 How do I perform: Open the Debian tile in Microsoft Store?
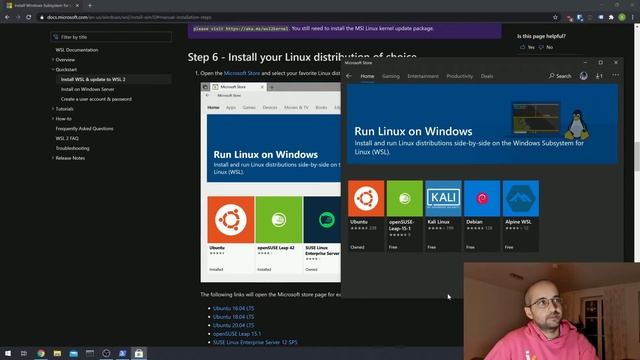[x=482, y=216]
